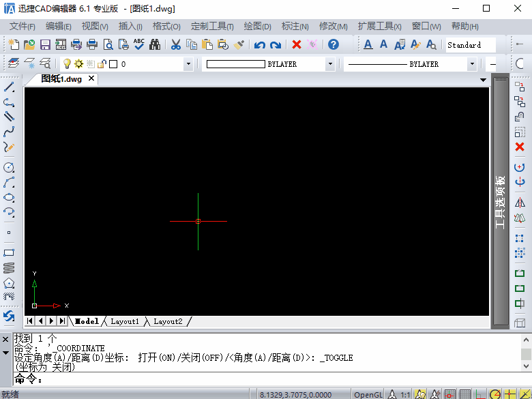This screenshot has width=532, height=399.
Task: Toggle grid display in status bar
Action: [x=465, y=395]
